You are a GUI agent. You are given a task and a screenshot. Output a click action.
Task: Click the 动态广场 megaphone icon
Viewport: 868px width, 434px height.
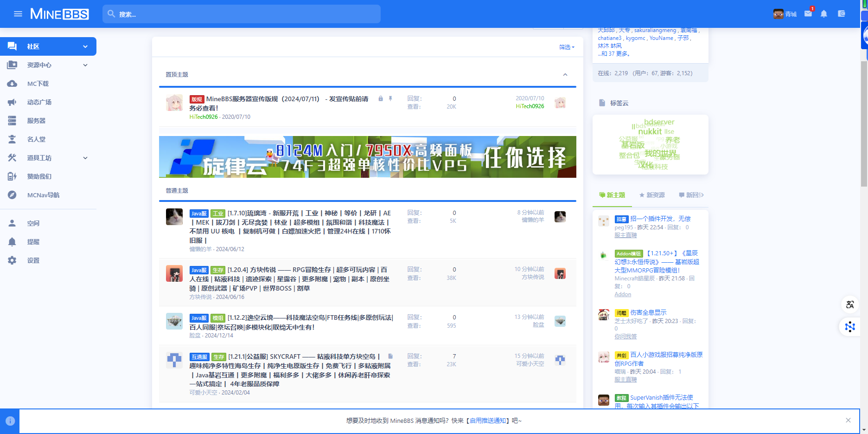pyautogui.click(x=12, y=102)
